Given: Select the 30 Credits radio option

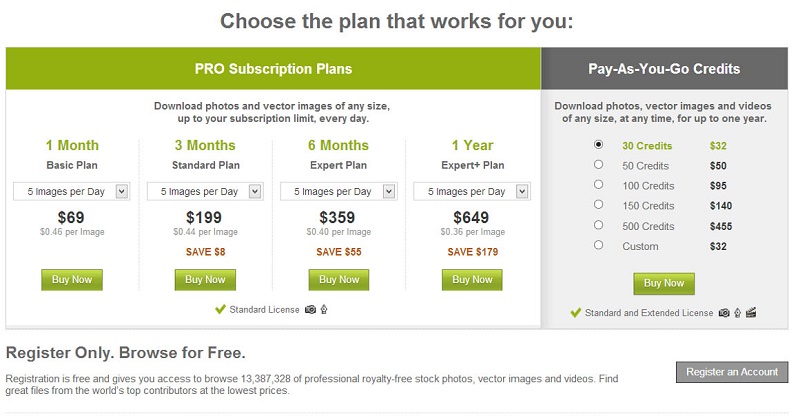Looking at the screenshot, I should click(x=598, y=144).
